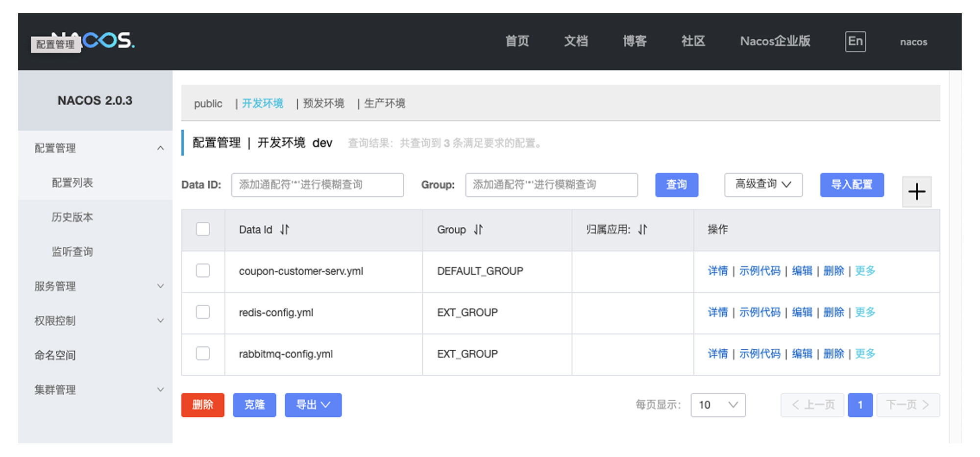Sort the table by Group column
980x457 pixels.
[478, 229]
